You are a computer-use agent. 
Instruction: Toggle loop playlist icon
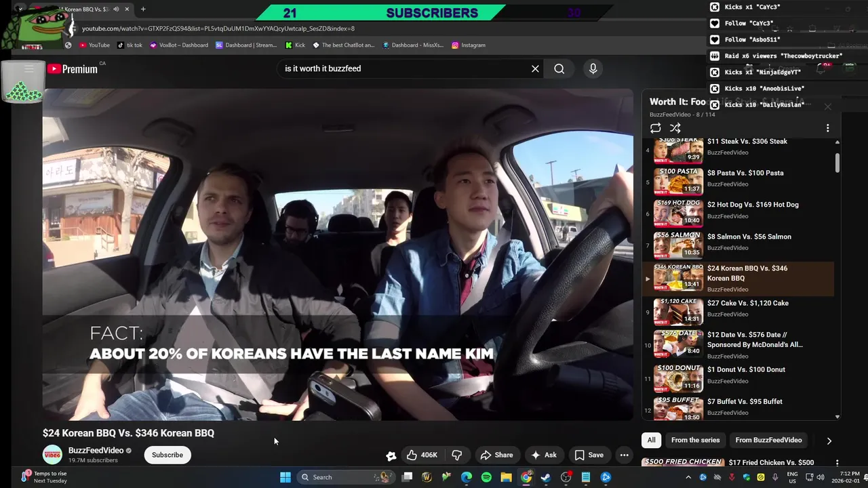655,128
